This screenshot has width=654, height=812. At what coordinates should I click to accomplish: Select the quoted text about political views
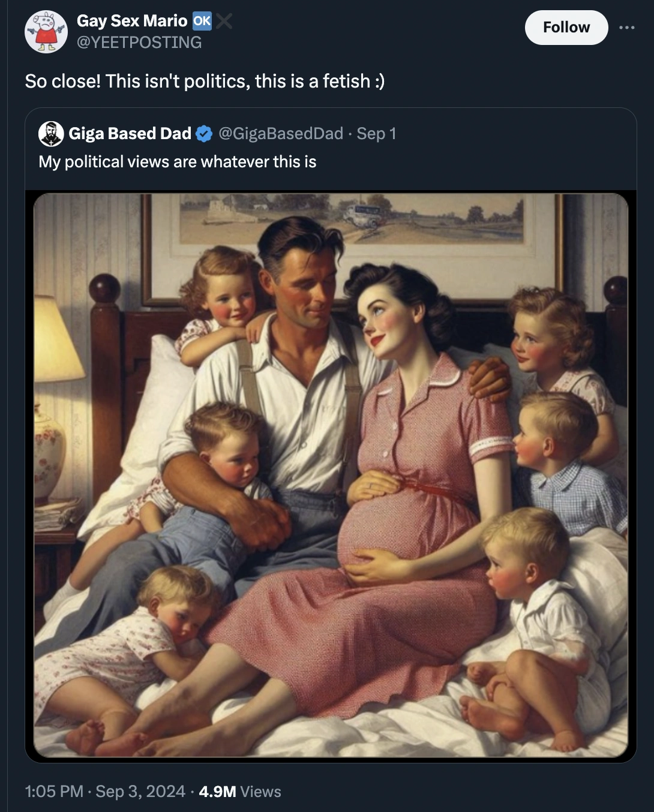(177, 161)
